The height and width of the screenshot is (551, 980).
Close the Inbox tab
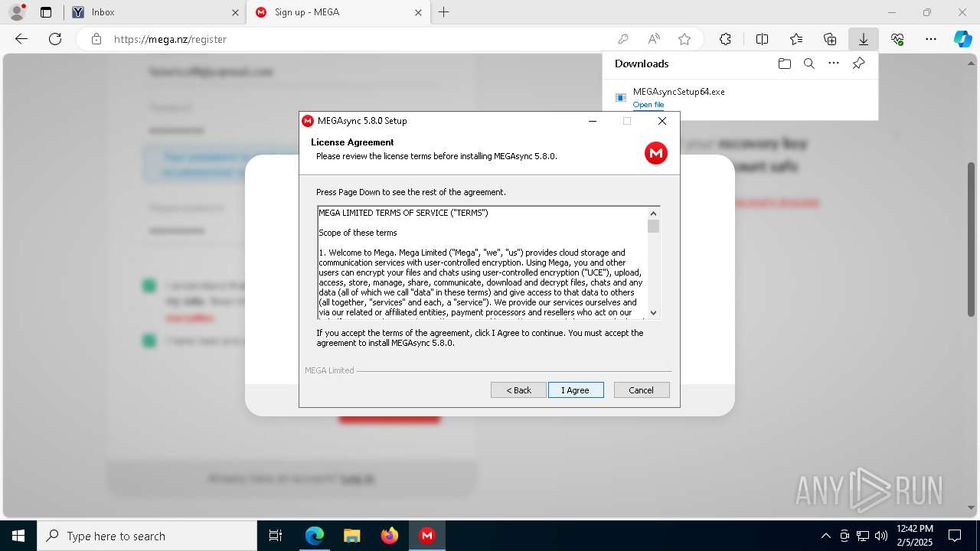coord(235,12)
